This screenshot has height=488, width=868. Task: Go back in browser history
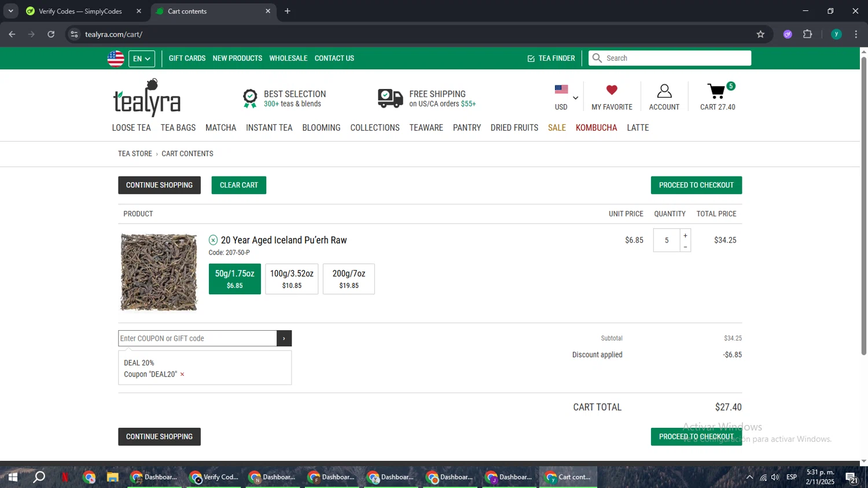pos(12,34)
